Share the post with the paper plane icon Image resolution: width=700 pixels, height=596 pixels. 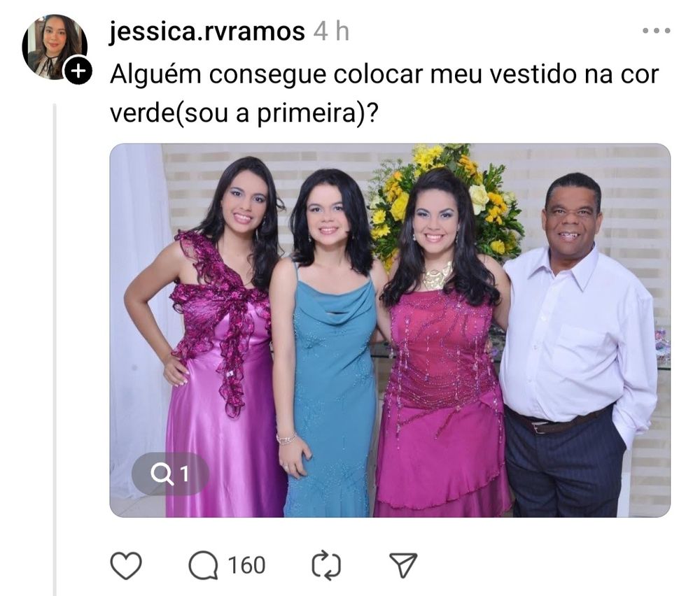coord(403,565)
